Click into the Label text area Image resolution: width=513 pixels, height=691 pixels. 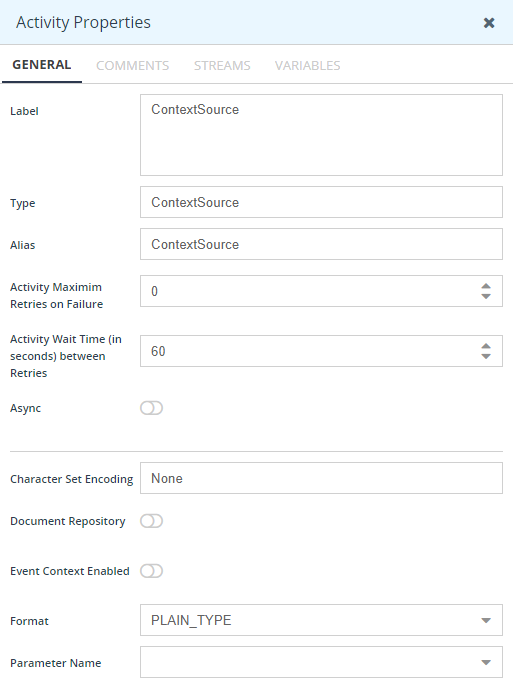tap(321, 135)
